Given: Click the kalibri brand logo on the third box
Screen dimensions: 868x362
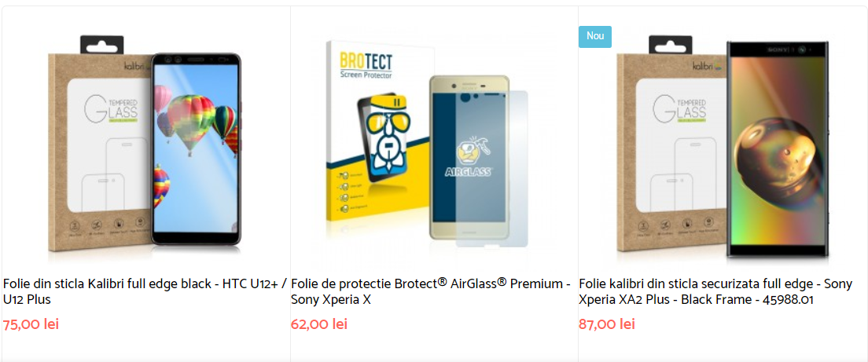Looking at the screenshot, I should (701, 65).
